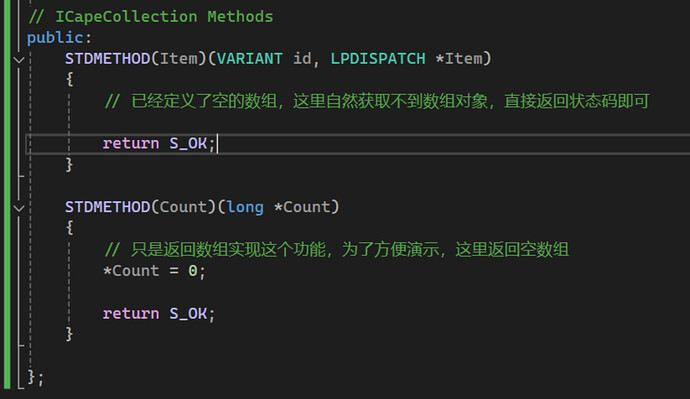Image resolution: width=690 pixels, height=399 pixels.
Task: Click the Chinese comment inside Item method
Action: pyautogui.click(x=377, y=101)
